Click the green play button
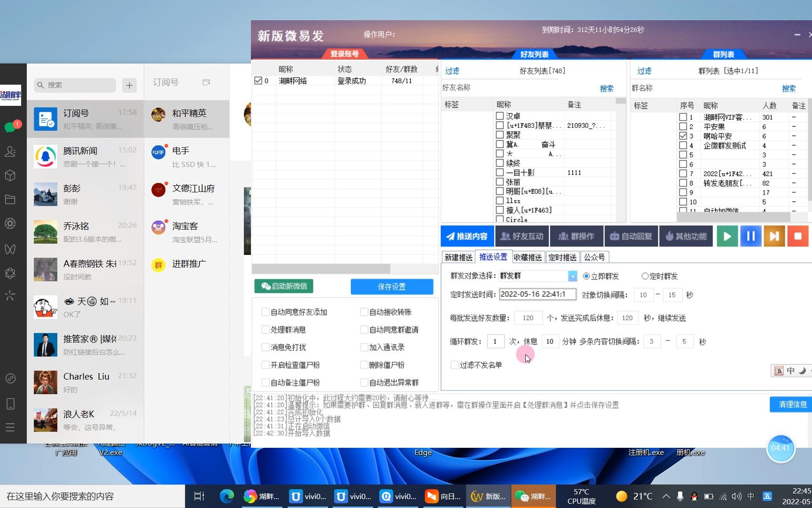The width and height of the screenshot is (812, 508). (727, 236)
